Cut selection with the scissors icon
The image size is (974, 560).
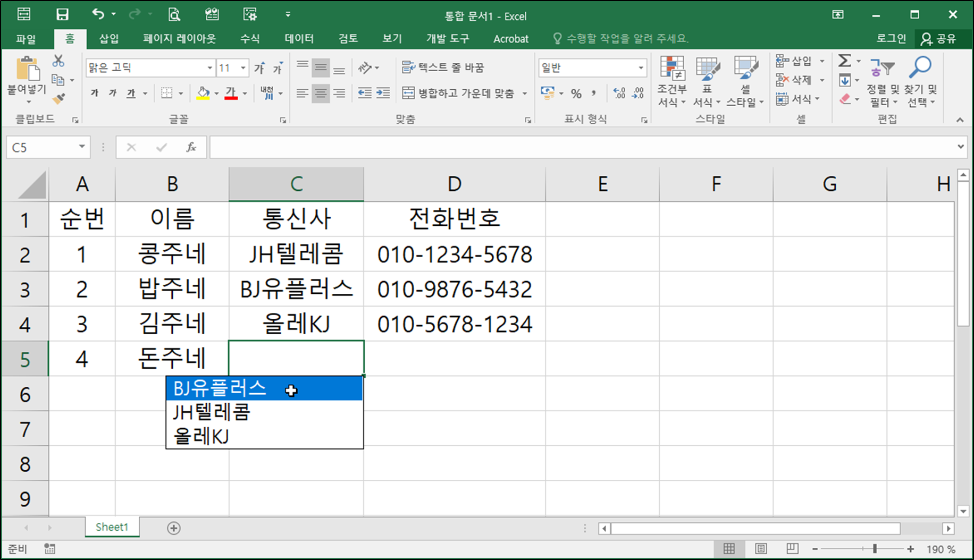click(x=58, y=62)
